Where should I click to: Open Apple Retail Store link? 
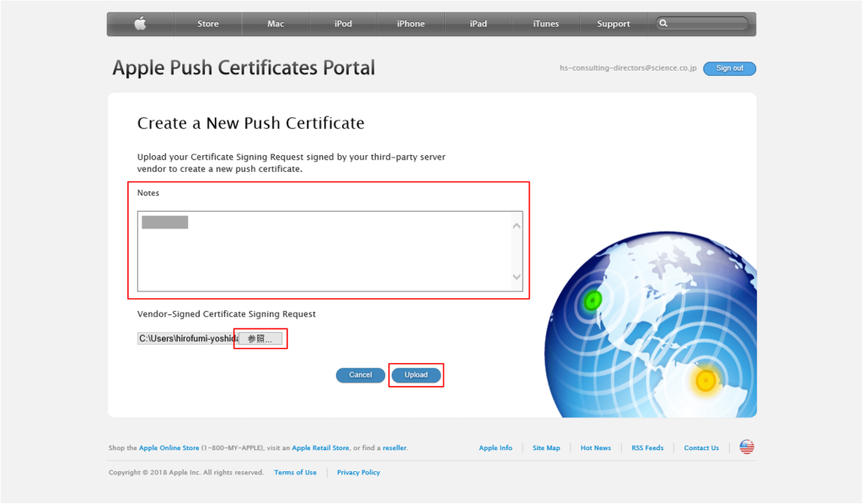point(320,448)
